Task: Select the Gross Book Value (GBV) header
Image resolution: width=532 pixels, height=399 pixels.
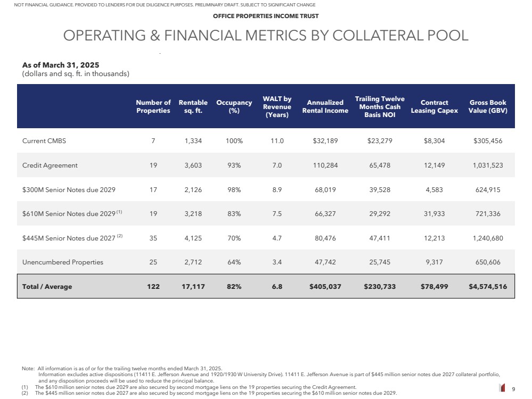Action: (x=488, y=106)
